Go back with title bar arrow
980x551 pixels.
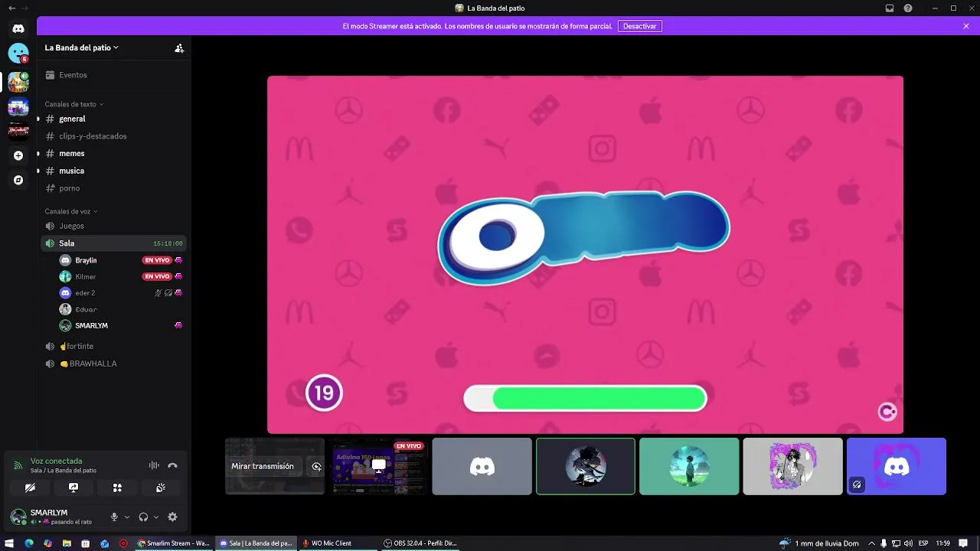coord(11,8)
